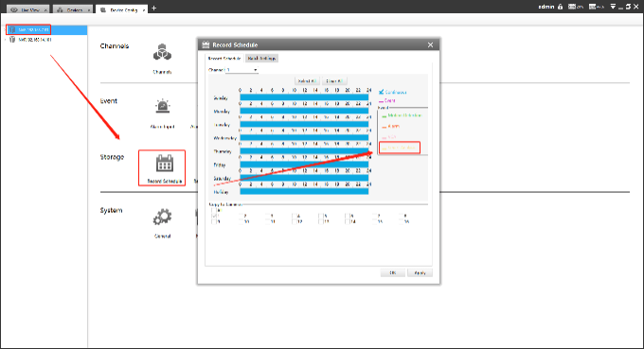644x349 pixels.
Task: Click the Select All button
Action: click(307, 81)
